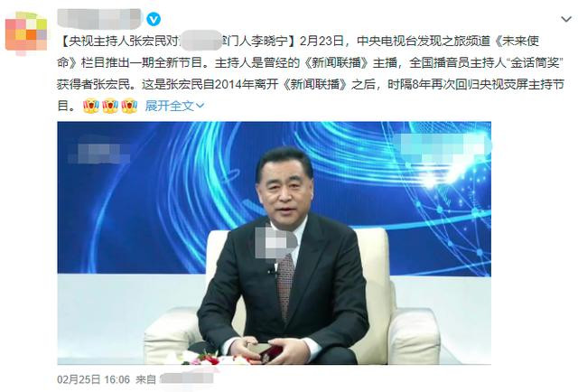
Task: Open the post photo of the seated host
Action: point(274,243)
